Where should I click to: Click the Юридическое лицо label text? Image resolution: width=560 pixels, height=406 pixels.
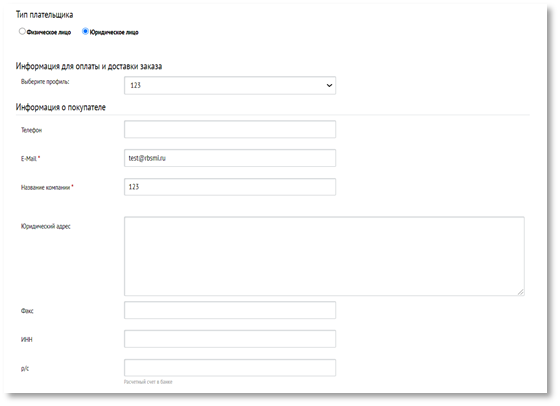[x=114, y=32]
